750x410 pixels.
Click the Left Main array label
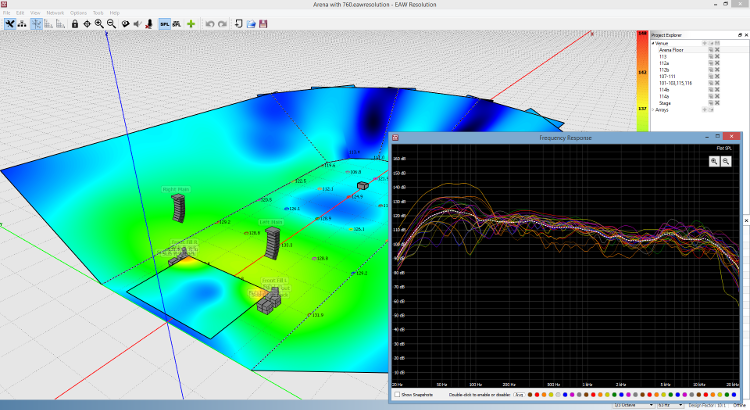click(x=271, y=222)
